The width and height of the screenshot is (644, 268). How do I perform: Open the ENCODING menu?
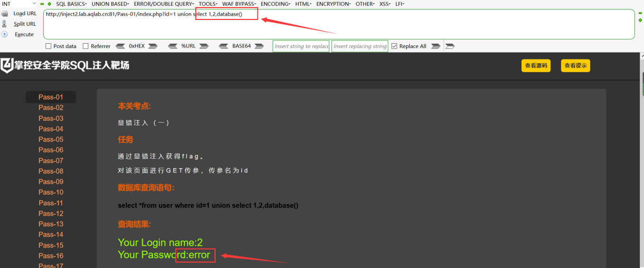click(x=275, y=4)
